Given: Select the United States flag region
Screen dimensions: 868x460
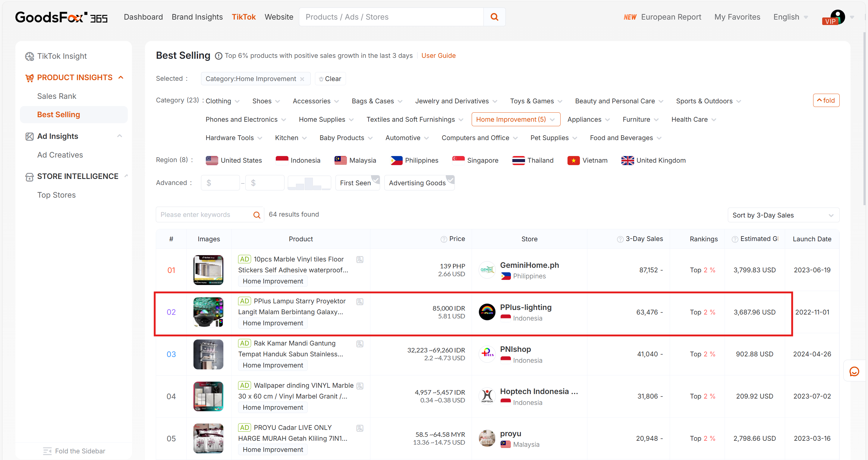Looking at the screenshot, I should coord(212,161).
